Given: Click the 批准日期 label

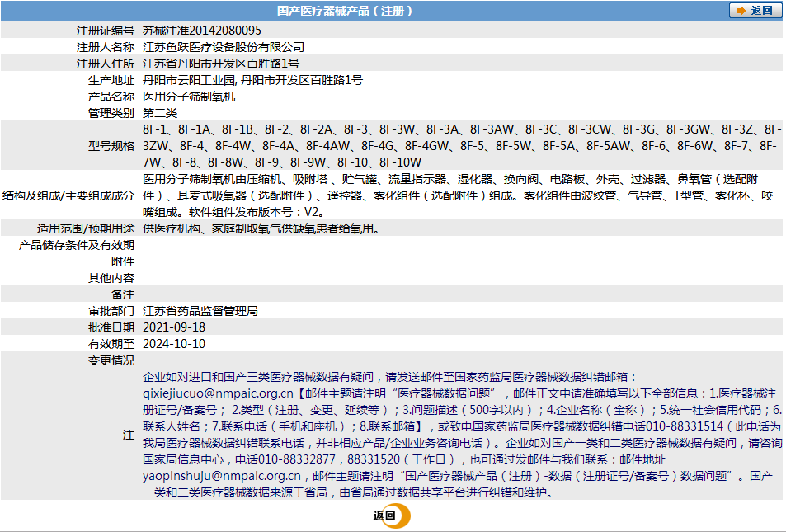Looking at the screenshot, I should [x=111, y=327].
